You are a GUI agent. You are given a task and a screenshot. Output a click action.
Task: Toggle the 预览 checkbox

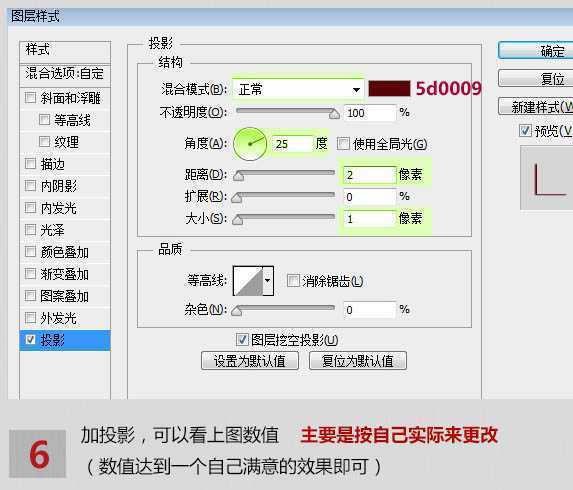click(525, 130)
